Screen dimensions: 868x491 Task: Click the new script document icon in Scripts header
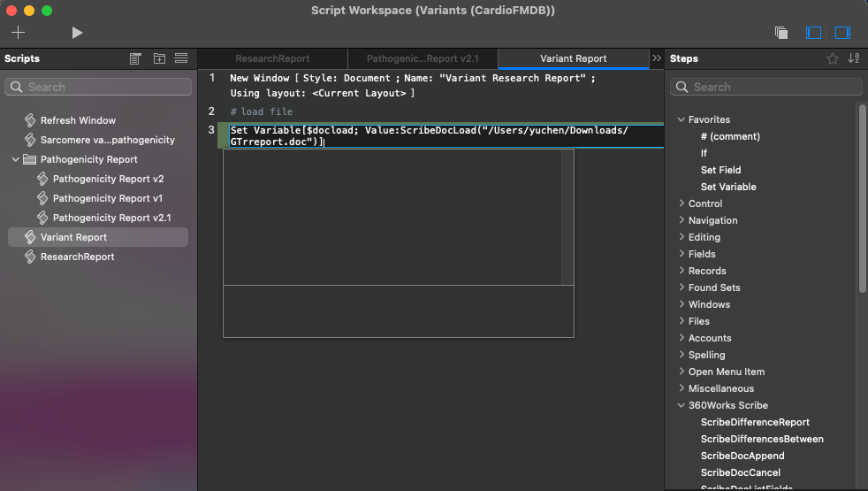pos(135,58)
